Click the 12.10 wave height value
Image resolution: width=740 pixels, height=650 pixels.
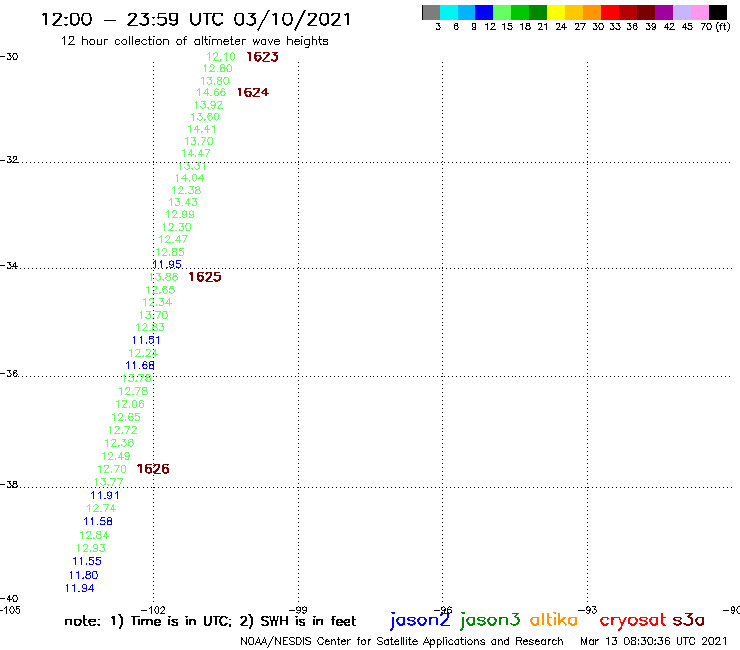(x=221, y=57)
